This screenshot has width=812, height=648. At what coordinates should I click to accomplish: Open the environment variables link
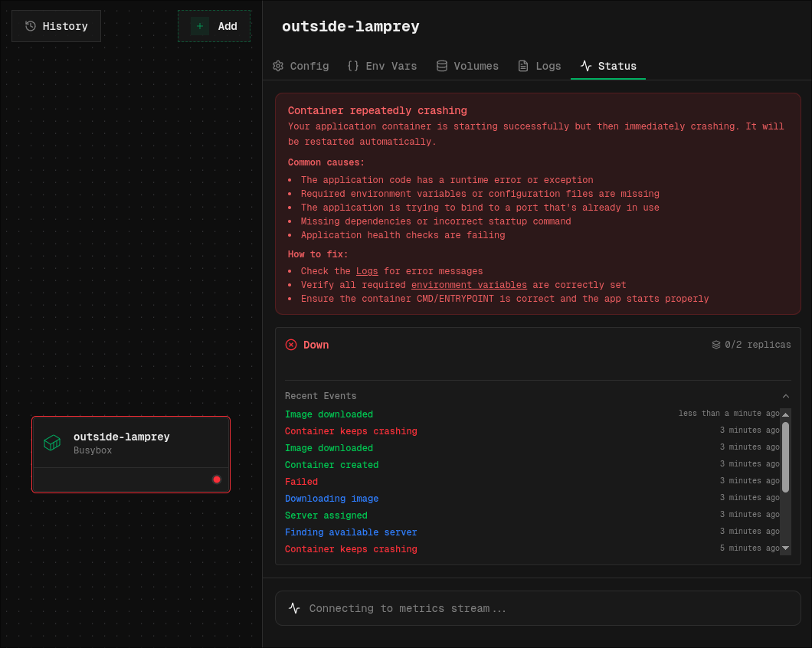(x=469, y=285)
